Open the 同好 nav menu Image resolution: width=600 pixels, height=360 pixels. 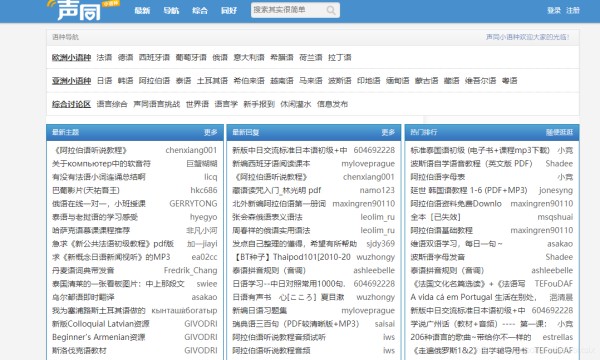(229, 11)
